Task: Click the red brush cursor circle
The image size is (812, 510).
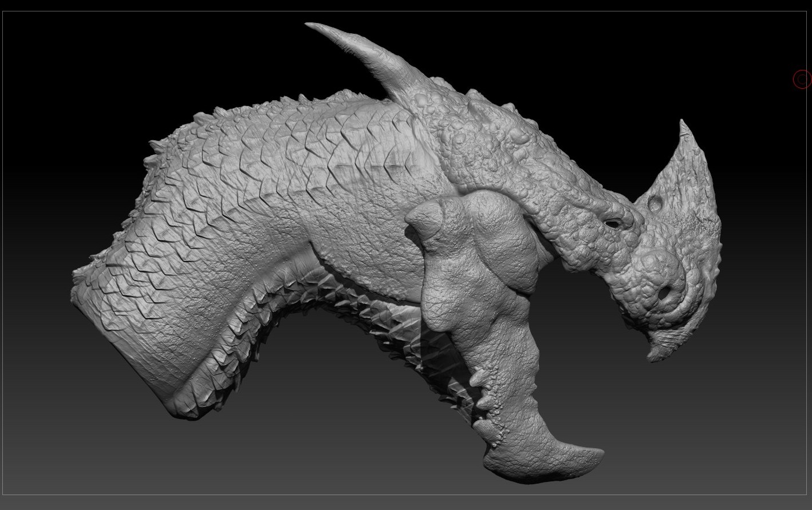Action: pyautogui.click(x=802, y=80)
